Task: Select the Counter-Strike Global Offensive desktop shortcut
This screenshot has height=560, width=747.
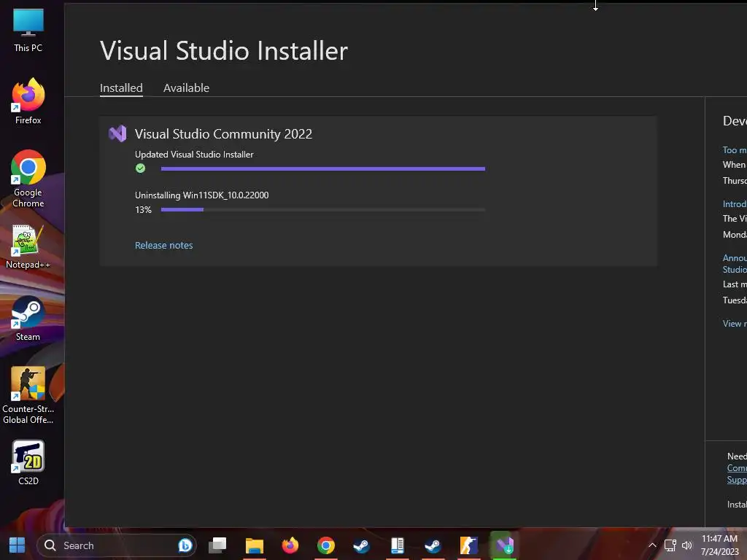Action: (28, 395)
